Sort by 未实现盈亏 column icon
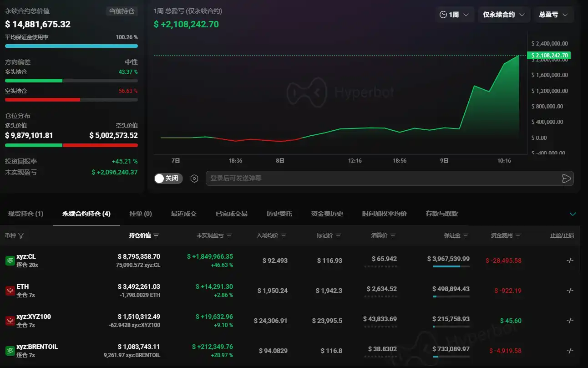Viewport: 588px width, 368px height. coord(229,235)
